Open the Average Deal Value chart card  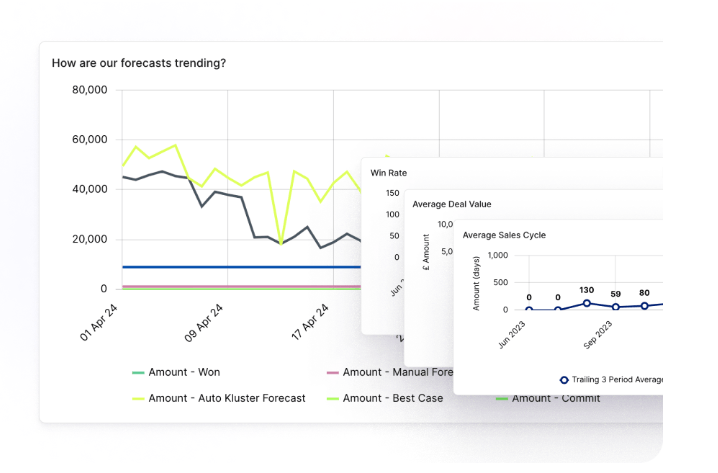pyautogui.click(x=451, y=204)
